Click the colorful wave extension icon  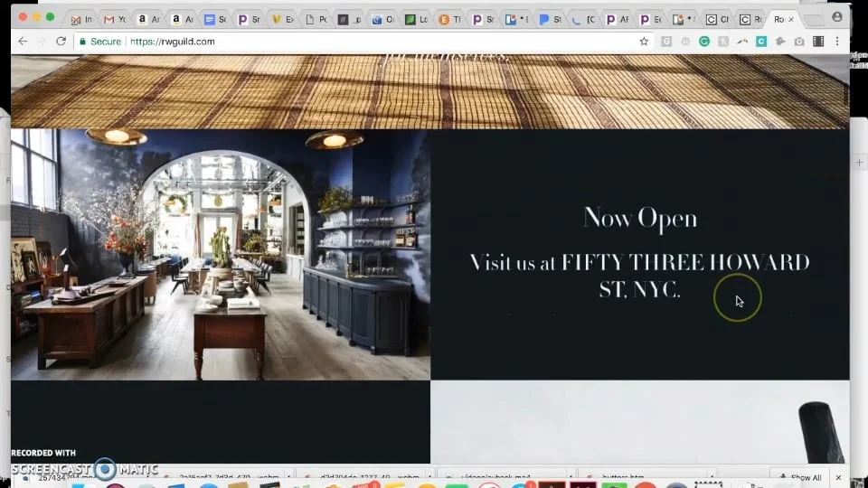[x=742, y=42]
